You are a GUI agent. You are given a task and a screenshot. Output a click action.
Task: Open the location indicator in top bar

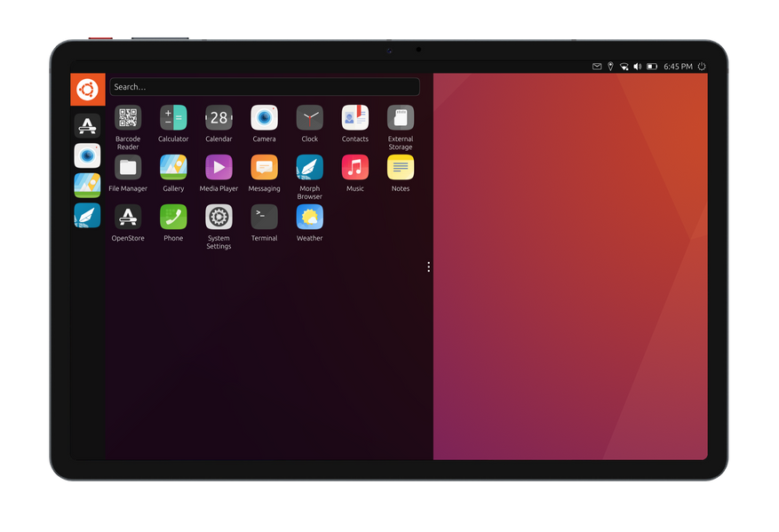pos(610,67)
